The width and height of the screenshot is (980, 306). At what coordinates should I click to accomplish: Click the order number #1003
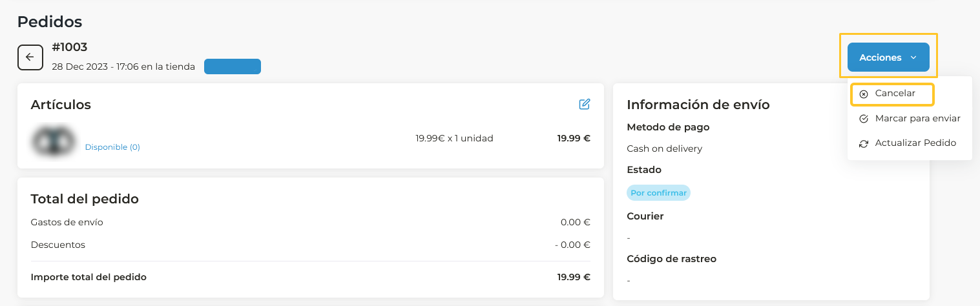click(70, 47)
